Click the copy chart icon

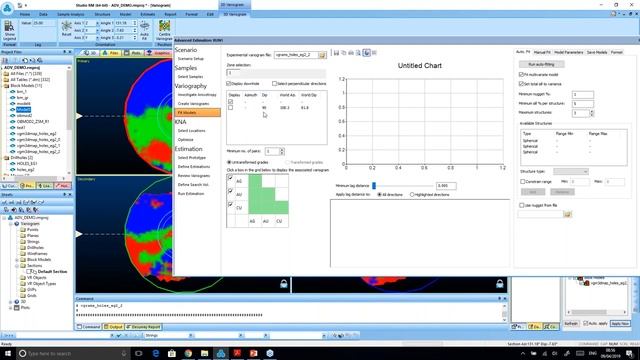[344, 53]
